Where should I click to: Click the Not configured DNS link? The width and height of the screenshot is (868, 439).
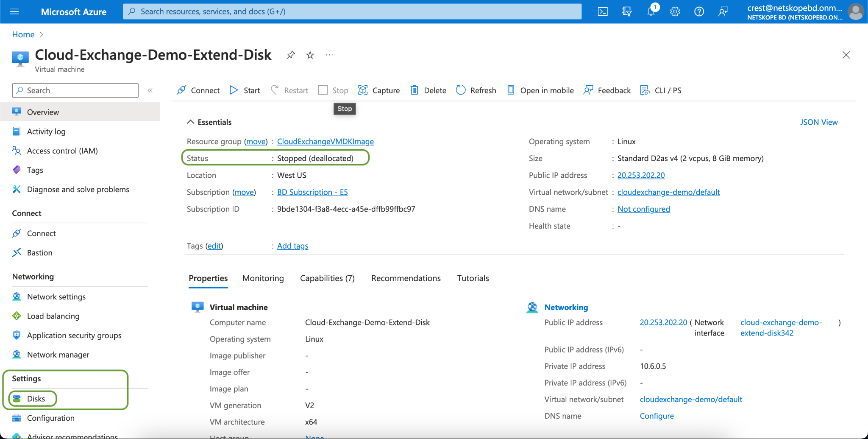(x=644, y=209)
